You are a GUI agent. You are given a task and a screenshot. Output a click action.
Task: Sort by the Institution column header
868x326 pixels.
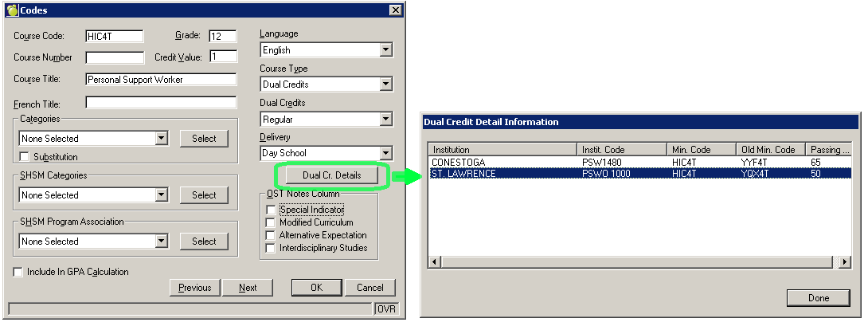(x=502, y=149)
